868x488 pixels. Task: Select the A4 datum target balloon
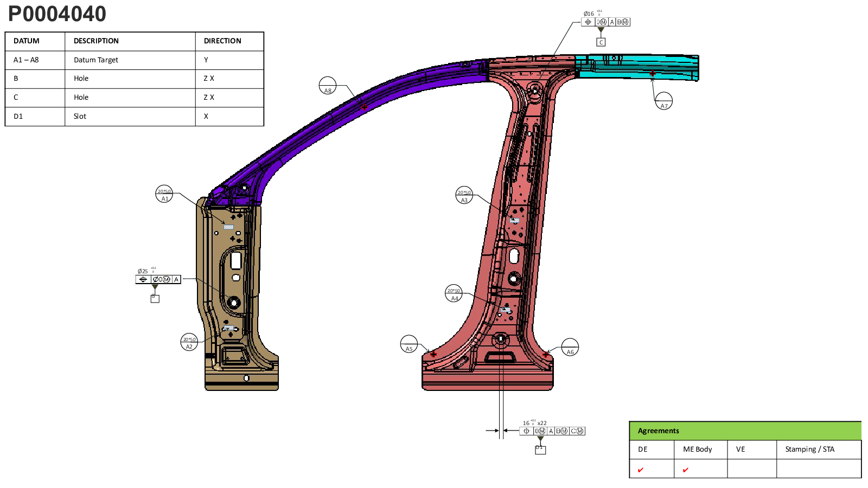(x=454, y=293)
